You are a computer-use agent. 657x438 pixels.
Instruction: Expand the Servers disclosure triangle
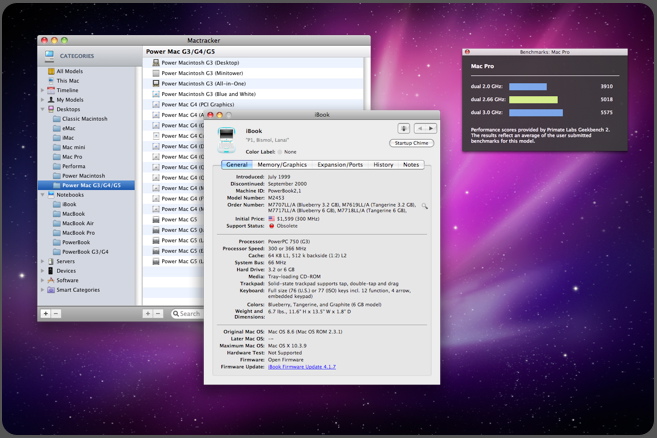(x=42, y=261)
